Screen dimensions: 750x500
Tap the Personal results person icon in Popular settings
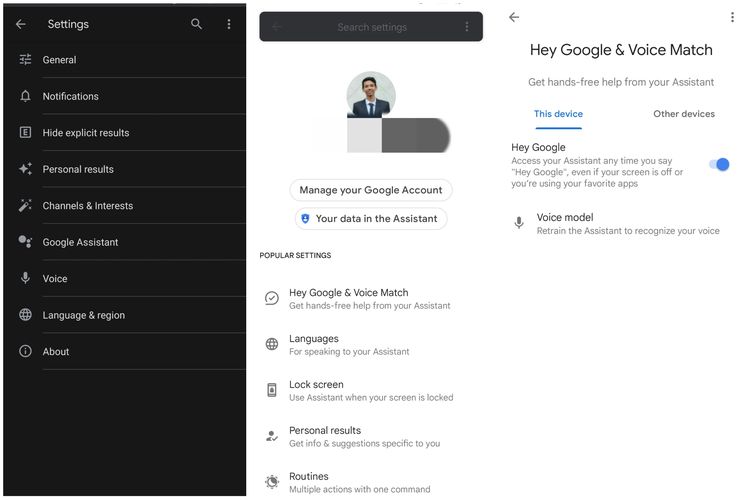pos(272,436)
